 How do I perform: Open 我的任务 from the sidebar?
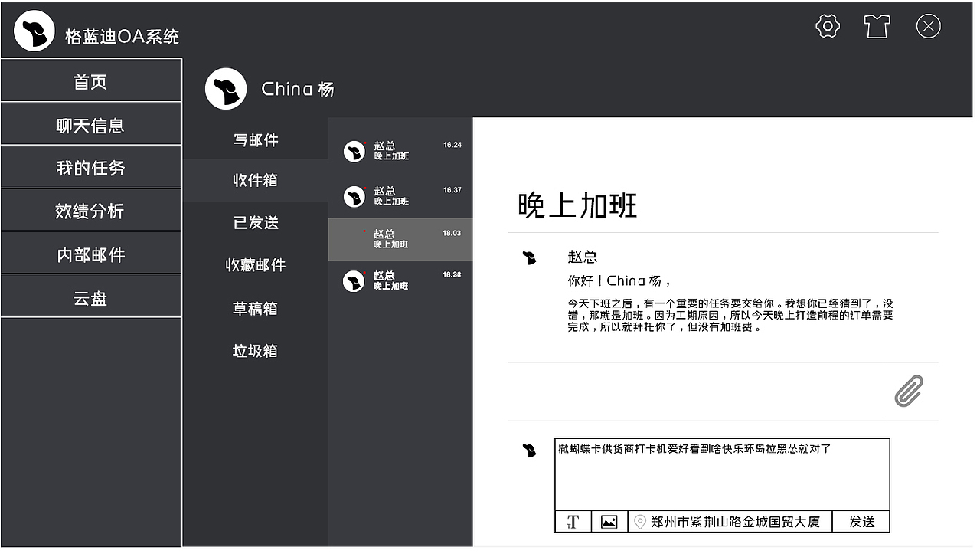pyautogui.click(x=90, y=167)
